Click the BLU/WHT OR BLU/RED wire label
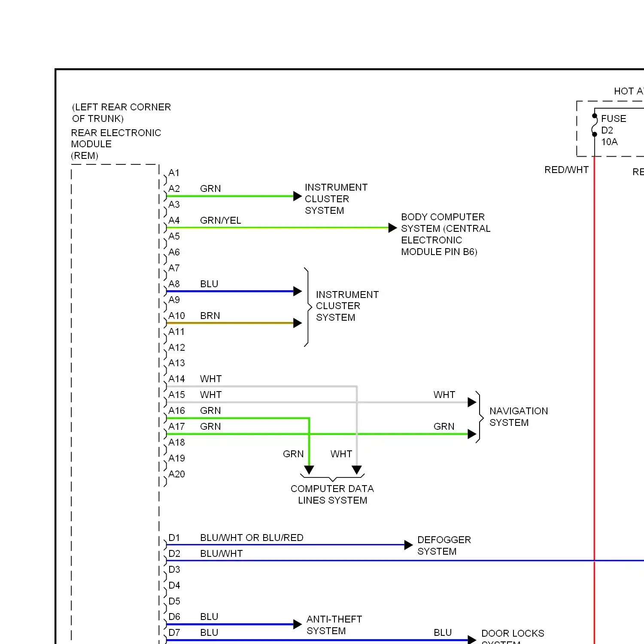Image resolution: width=644 pixels, height=644 pixels. pos(252,538)
